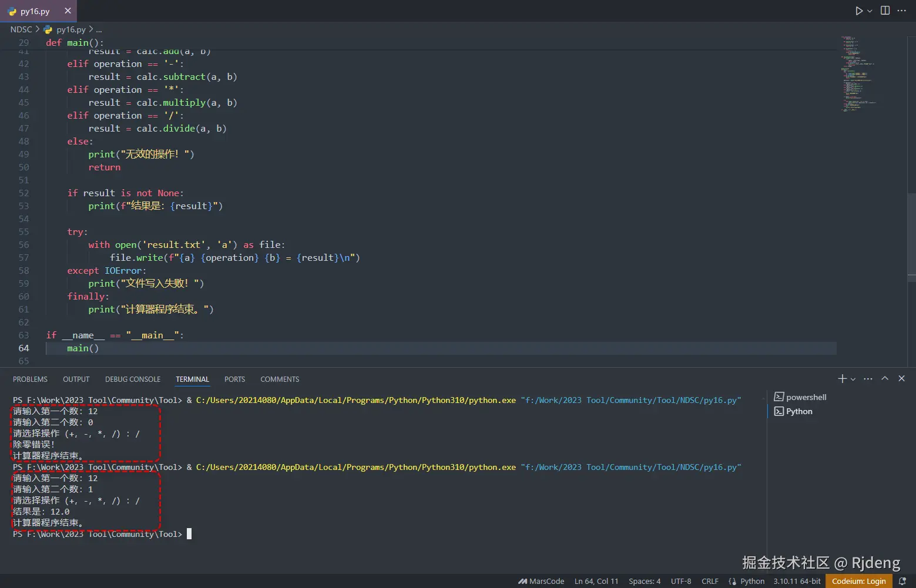This screenshot has height=588, width=916.
Task: Click the Codeium: Login status button
Action: [858, 581]
